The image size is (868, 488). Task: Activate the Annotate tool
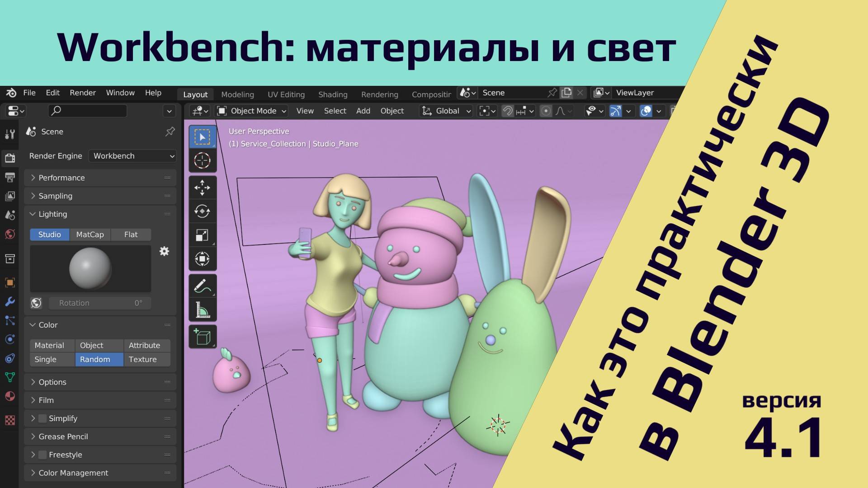[x=203, y=286]
